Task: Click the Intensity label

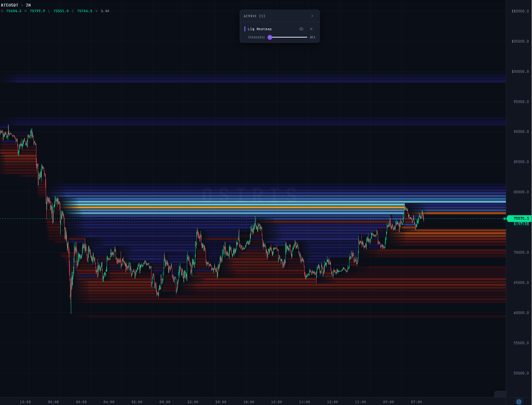Action: (257, 37)
